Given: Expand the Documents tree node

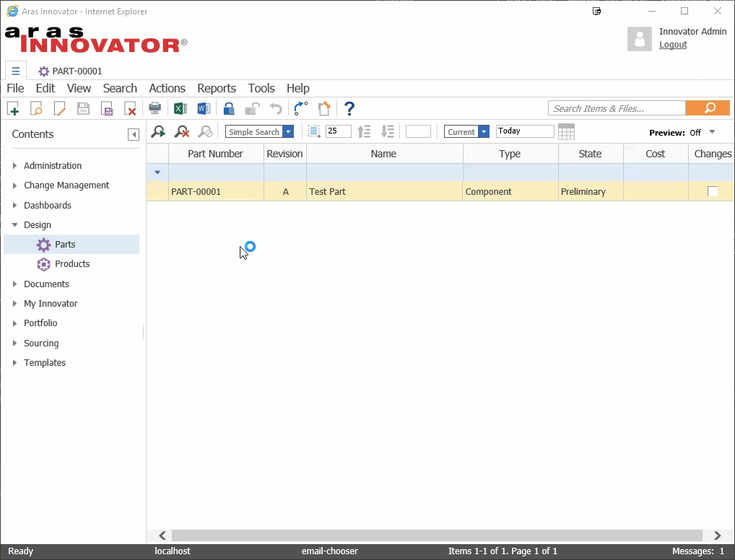Looking at the screenshot, I should point(14,284).
